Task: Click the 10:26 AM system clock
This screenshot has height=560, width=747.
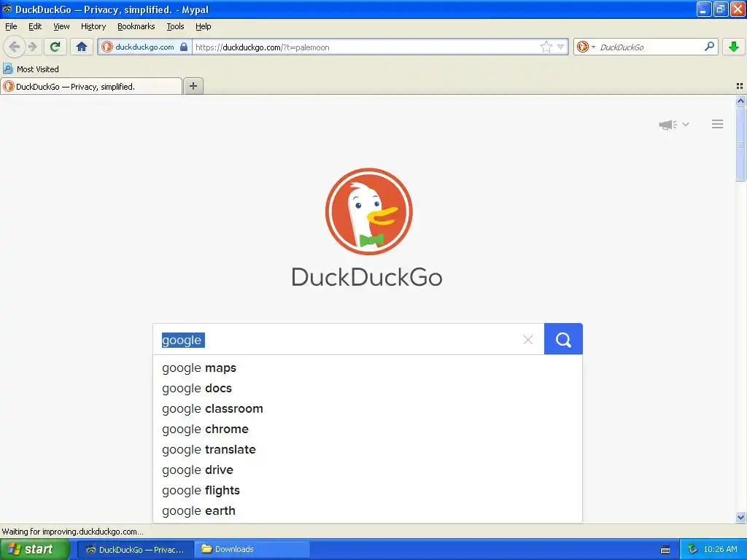Action: [720, 549]
